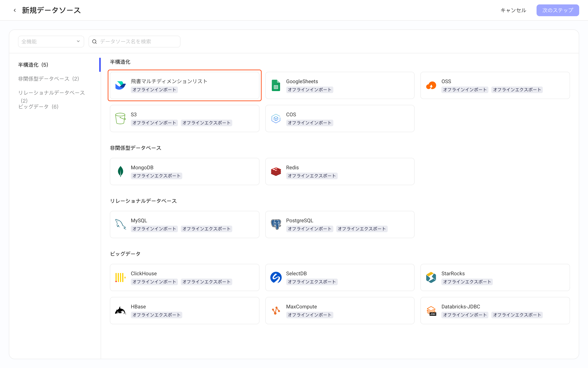This screenshot has width=588, height=368.
Task: Click the GoogleSheets card name text
Action: (x=302, y=81)
